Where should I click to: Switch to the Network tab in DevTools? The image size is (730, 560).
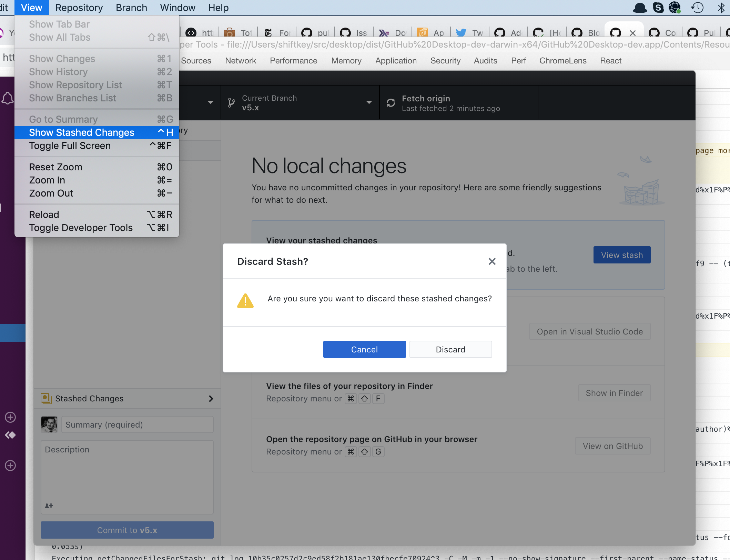pos(240,60)
